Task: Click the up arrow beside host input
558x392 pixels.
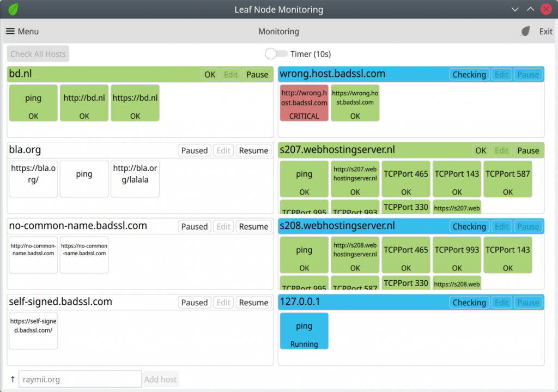Action: tap(13, 379)
